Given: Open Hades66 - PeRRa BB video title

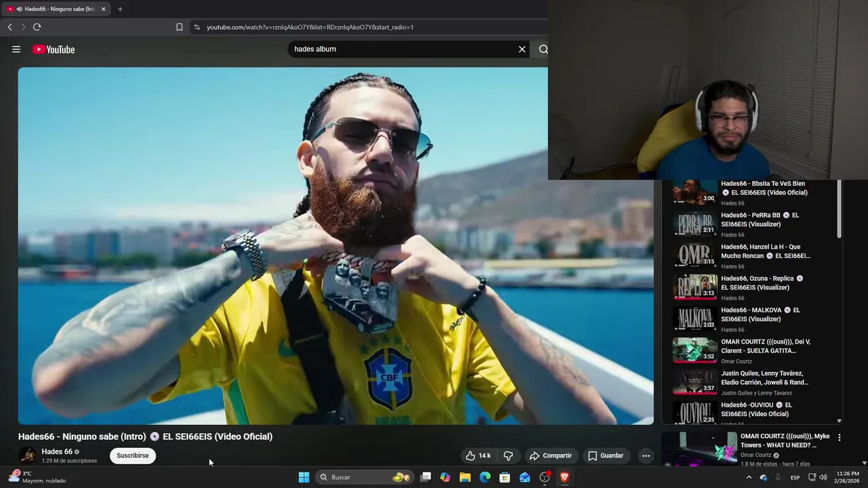Looking at the screenshot, I should 759,220.
